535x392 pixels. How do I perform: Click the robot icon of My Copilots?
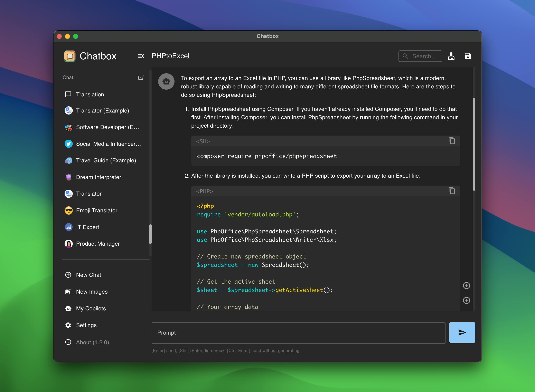68,308
